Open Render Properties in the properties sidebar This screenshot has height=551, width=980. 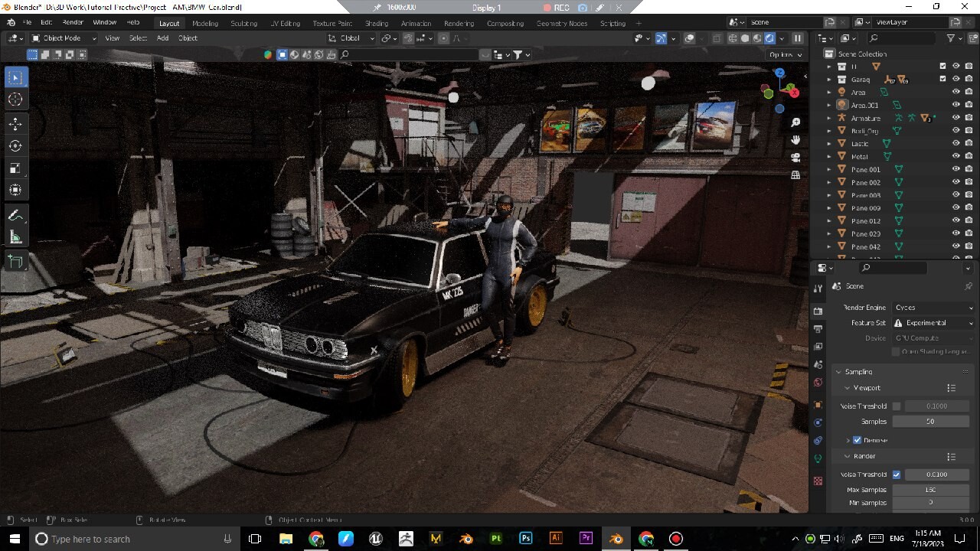point(818,311)
